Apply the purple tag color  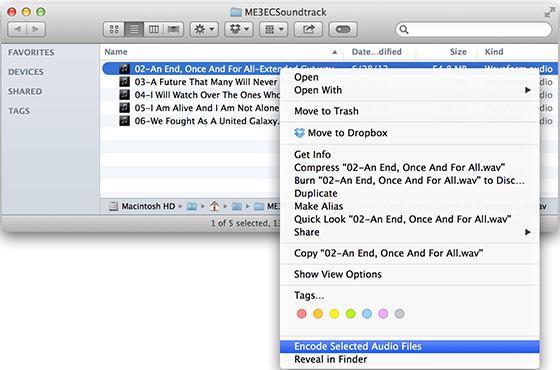click(x=383, y=314)
